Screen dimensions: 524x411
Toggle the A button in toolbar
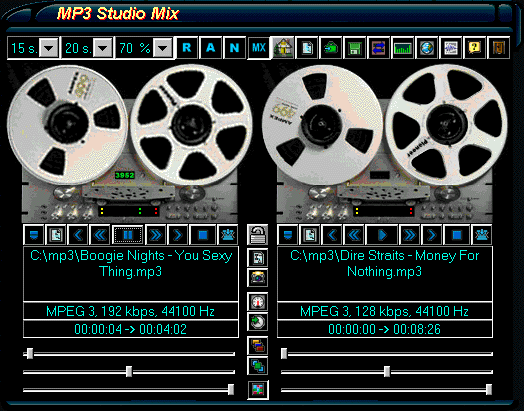[211, 48]
